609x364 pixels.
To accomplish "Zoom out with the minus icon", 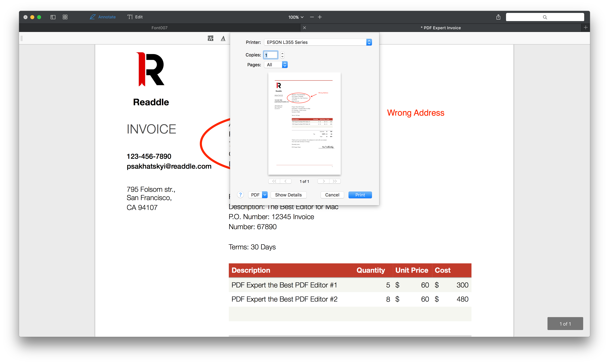I will point(312,17).
